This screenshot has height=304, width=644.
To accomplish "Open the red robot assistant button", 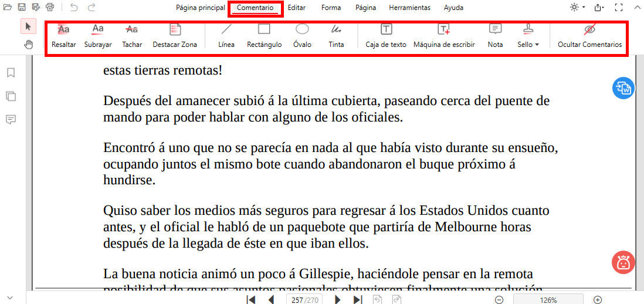I will click(x=623, y=262).
